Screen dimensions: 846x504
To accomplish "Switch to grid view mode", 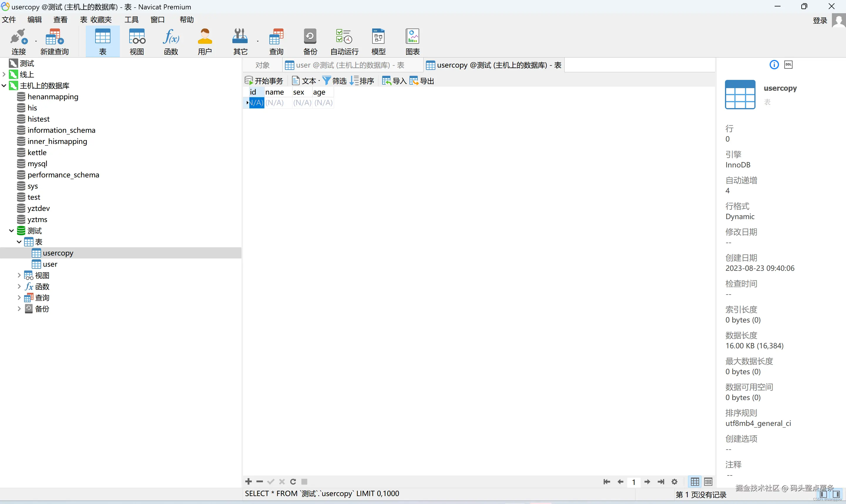I will (x=695, y=482).
